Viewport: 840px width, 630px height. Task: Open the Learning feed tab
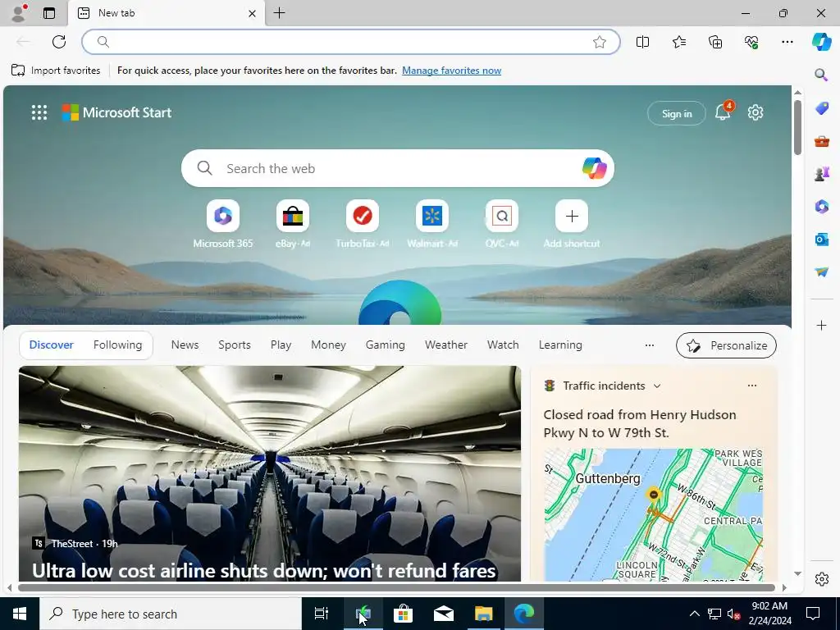560,345
